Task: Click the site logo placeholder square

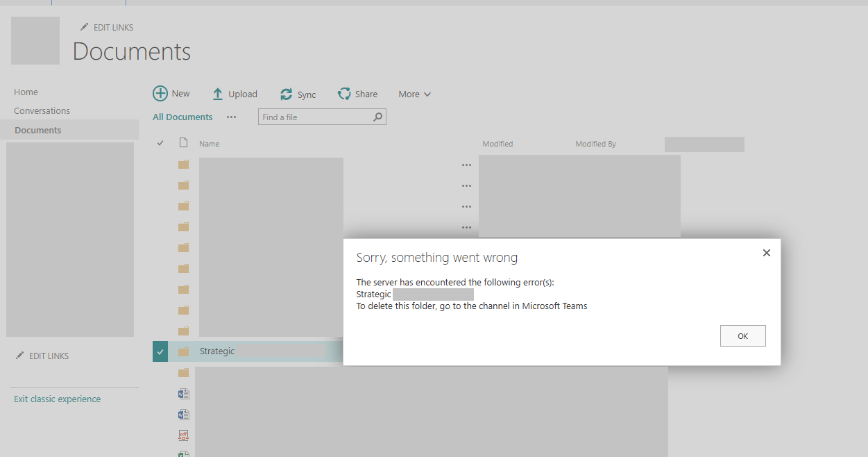Action: click(35, 41)
